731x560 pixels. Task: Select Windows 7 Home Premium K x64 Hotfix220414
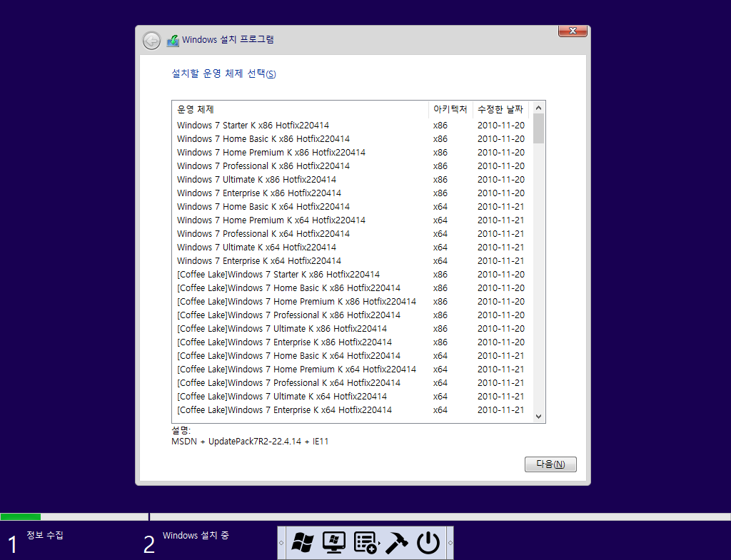point(351,220)
